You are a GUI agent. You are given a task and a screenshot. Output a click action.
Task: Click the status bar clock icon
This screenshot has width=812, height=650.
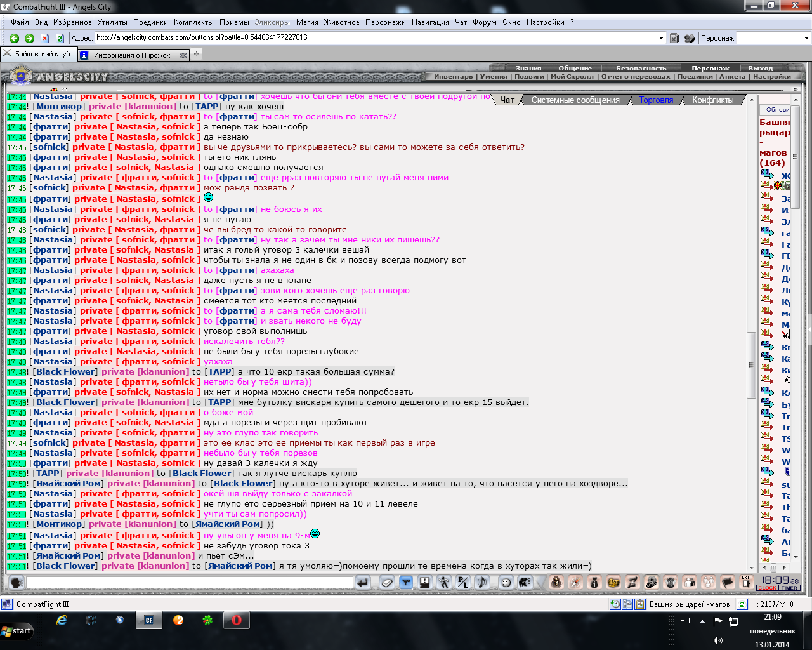point(615,604)
